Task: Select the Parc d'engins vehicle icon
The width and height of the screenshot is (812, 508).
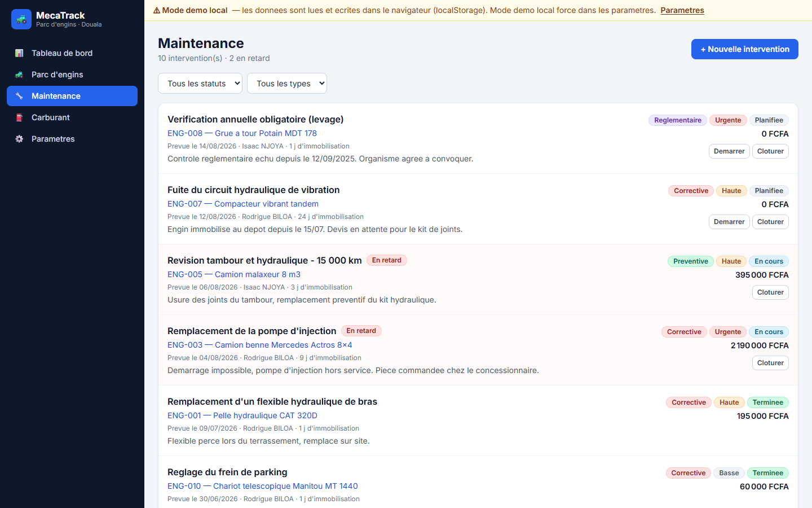Action: [19, 75]
